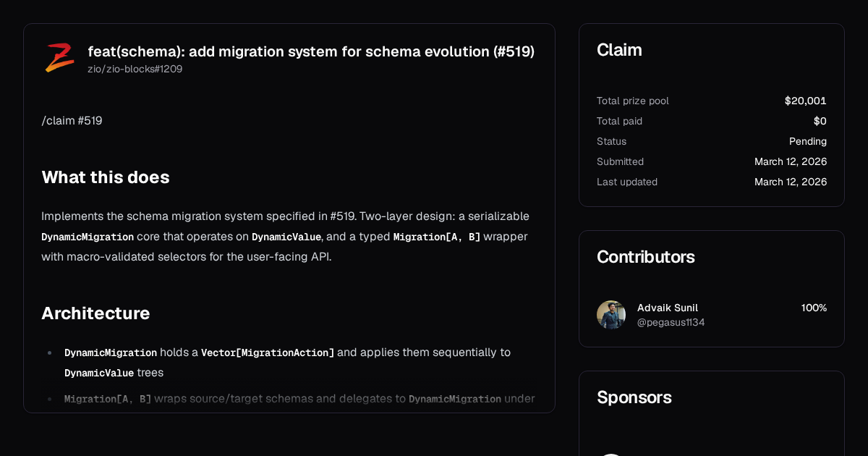This screenshot has width=868, height=456.
Task: Click the Migration[A, B] code in description
Action: click(x=437, y=237)
